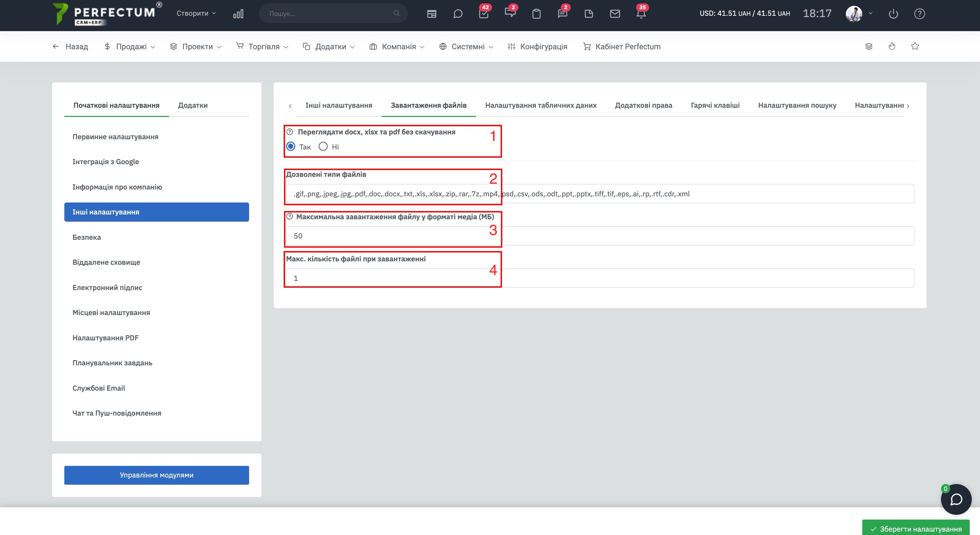Click the Дозволені типи файлів field
Image resolution: width=980 pixels, height=535 pixels.
tap(599, 194)
